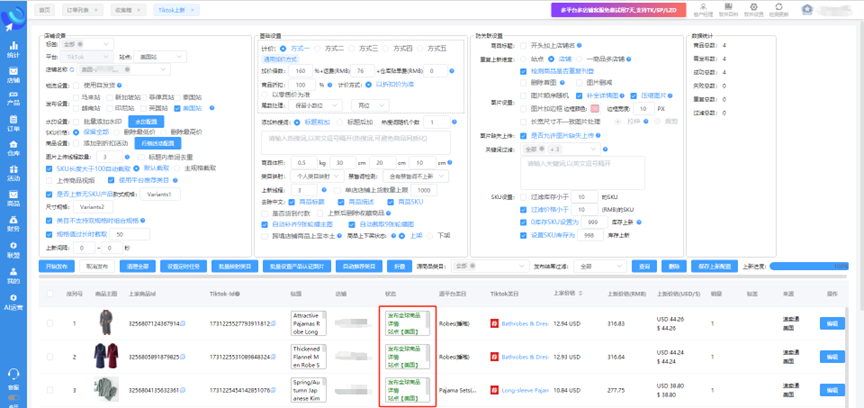Select the 方式二 pricing radio button
Image resolution: width=864 pixels, height=408 pixels.
point(316,49)
